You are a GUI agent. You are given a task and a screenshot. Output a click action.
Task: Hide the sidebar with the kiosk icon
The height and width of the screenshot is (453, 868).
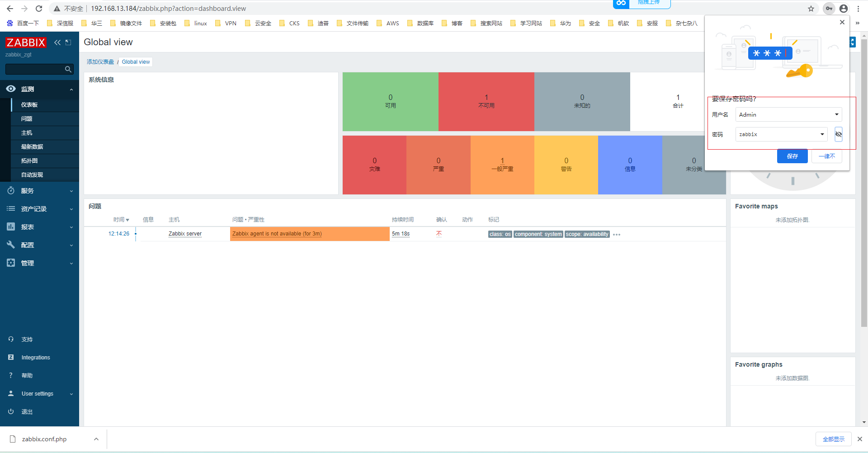[68, 42]
